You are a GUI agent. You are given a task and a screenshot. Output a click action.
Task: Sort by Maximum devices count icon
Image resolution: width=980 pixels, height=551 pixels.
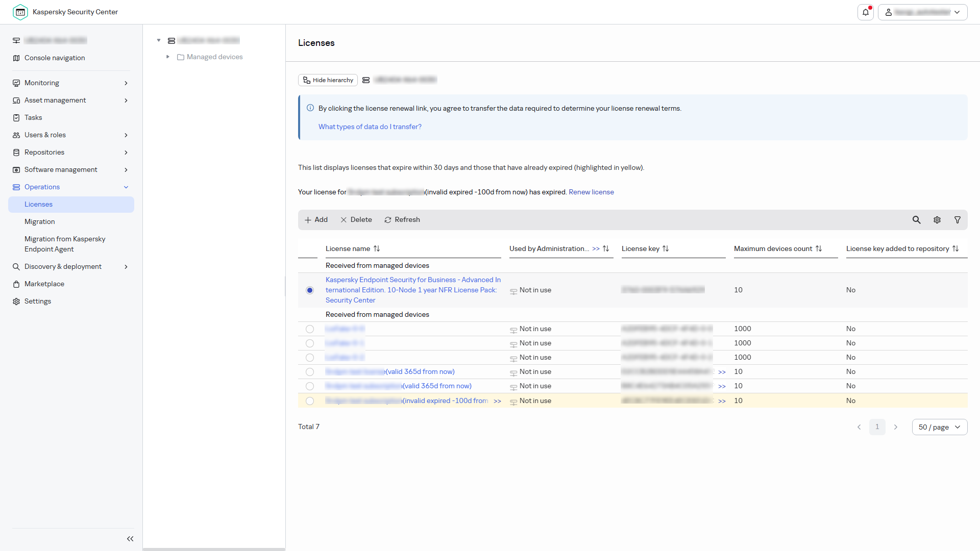[x=819, y=249]
